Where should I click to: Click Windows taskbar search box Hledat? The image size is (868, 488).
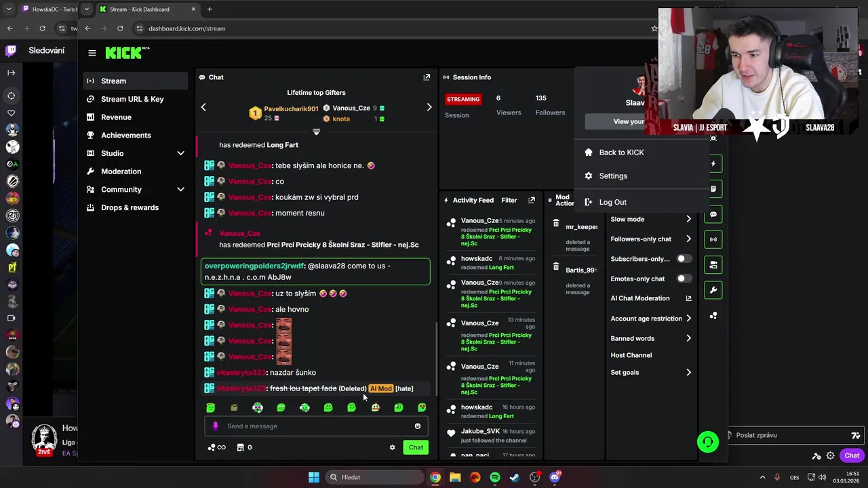point(374,477)
